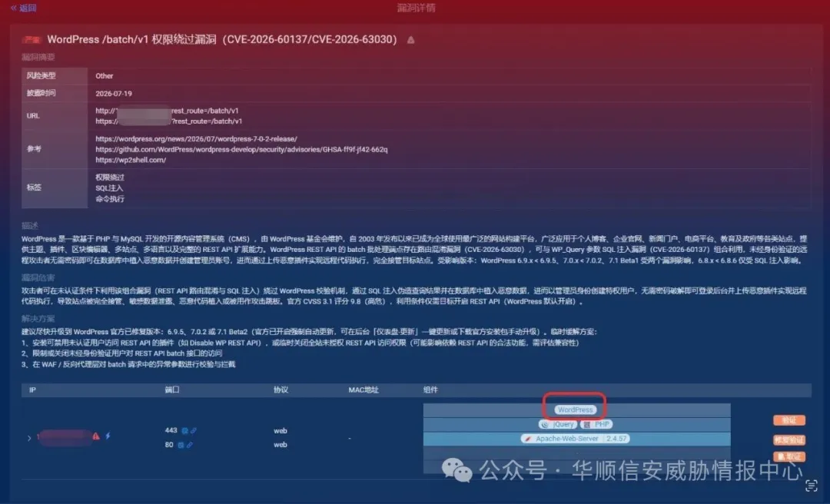Click the 漏洞摘要 section heading
Screen dimensions: 830x504
coord(38,57)
